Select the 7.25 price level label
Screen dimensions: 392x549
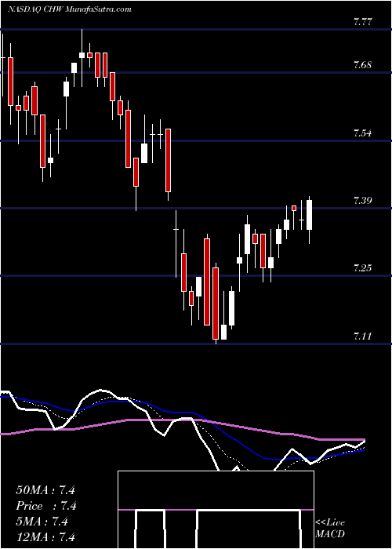[363, 268]
